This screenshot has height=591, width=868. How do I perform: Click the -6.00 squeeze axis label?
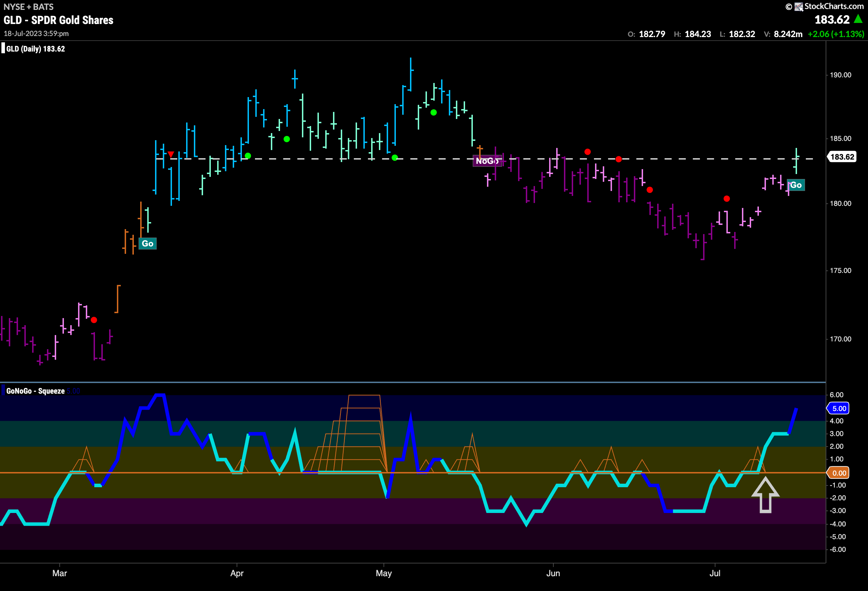838,550
